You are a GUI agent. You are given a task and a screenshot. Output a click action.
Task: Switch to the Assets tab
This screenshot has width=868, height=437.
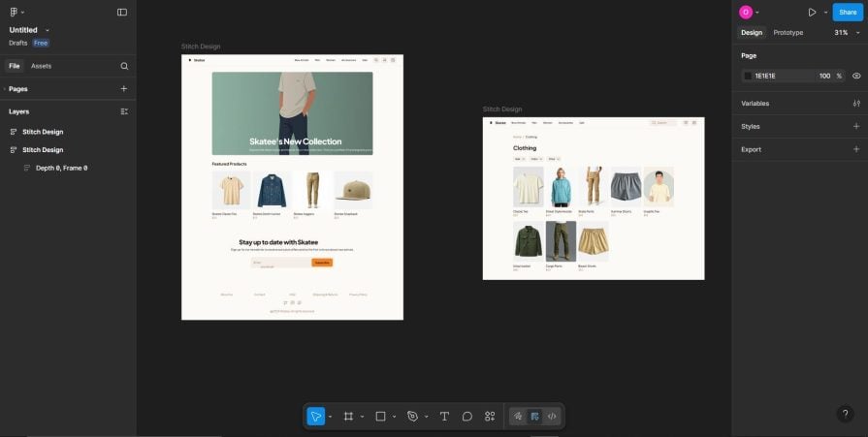[x=41, y=66]
